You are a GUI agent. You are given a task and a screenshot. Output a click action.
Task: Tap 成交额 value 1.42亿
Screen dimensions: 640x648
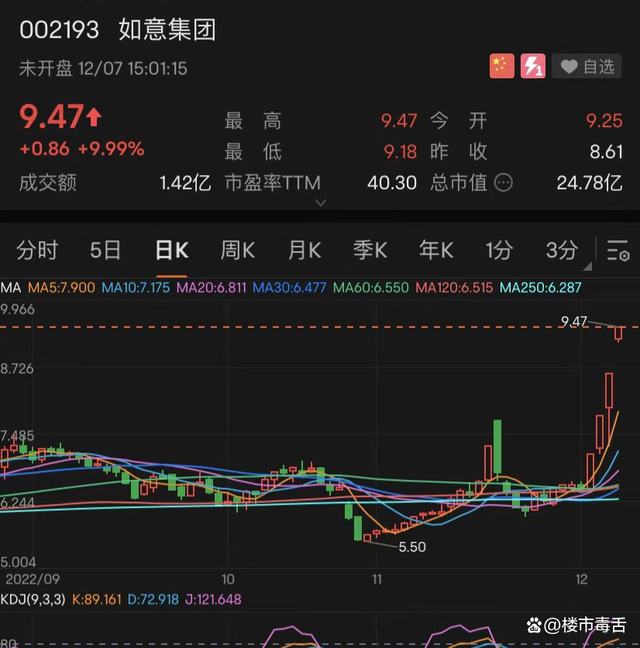tap(185, 183)
